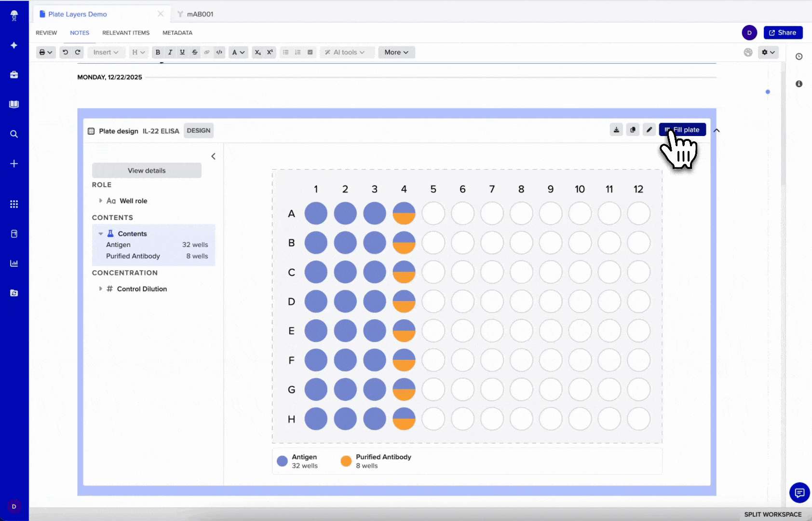
Task: Click the duplicate icon in the plate design header
Action: tap(632, 130)
